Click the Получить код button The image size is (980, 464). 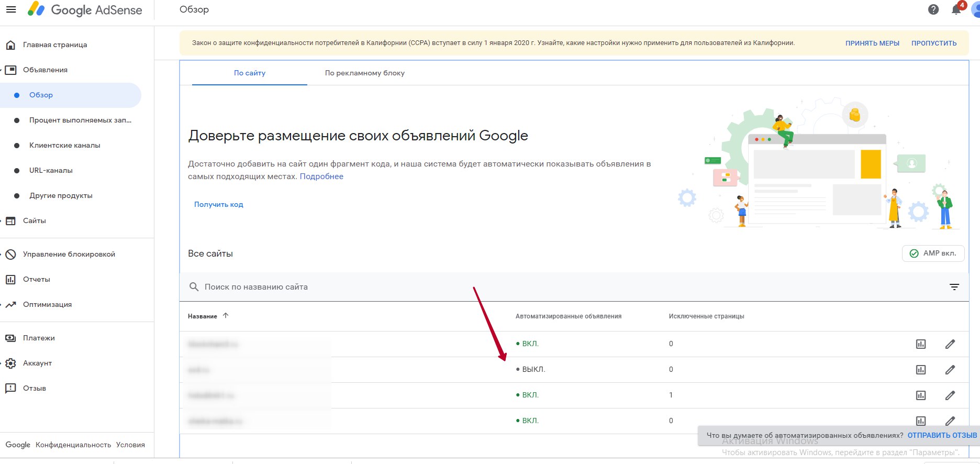pos(219,205)
